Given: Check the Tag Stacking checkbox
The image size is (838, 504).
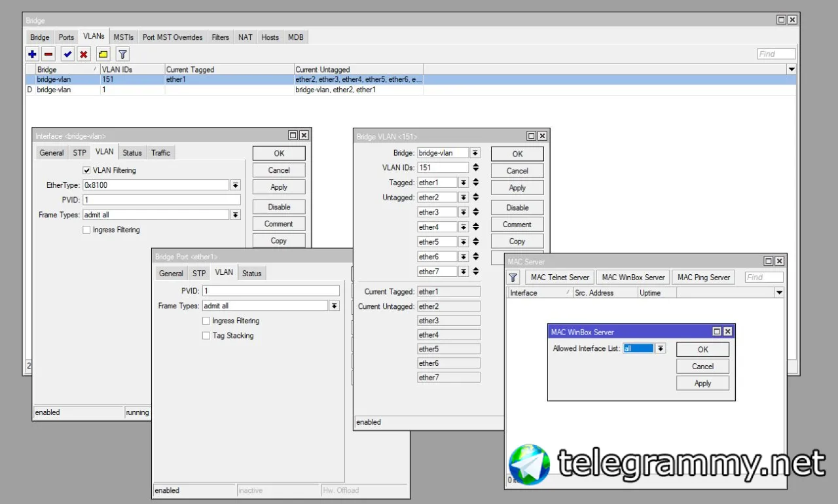Looking at the screenshot, I should pyautogui.click(x=206, y=336).
